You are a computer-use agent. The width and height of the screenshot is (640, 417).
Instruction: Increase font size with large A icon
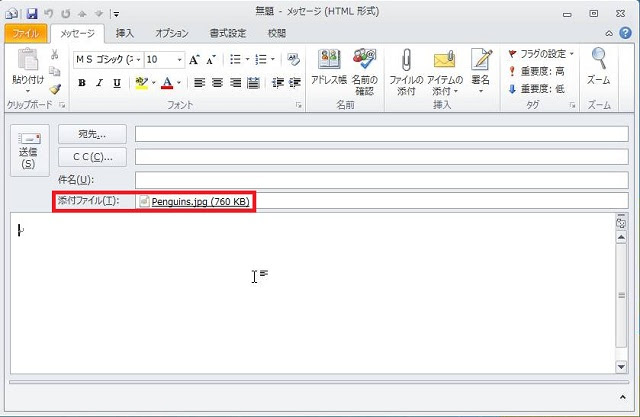point(194,60)
